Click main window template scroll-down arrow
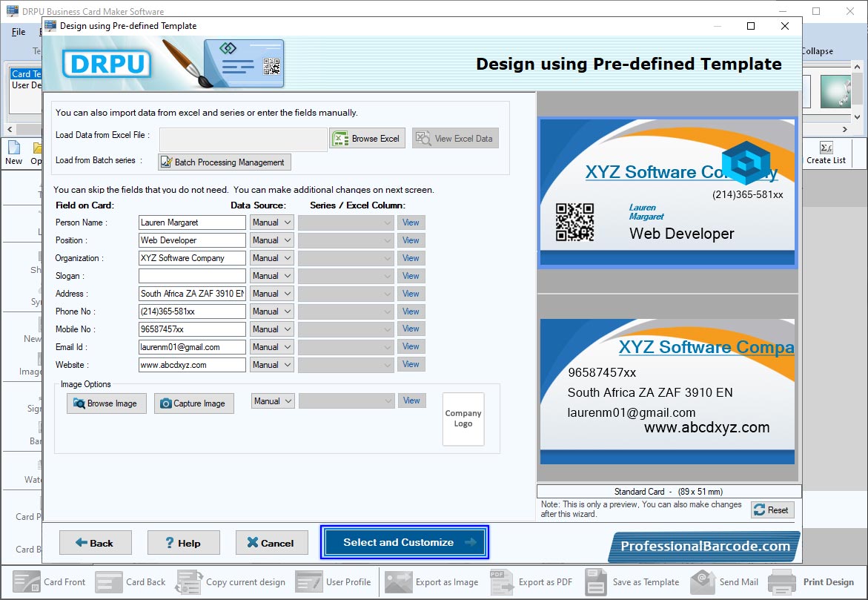This screenshot has width=868, height=600. point(857,117)
